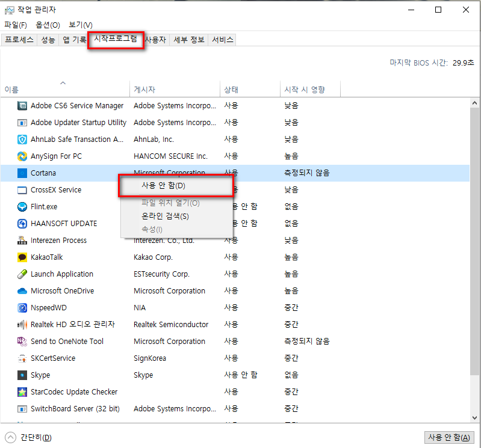
Task: Click the Microsoft OneDrive cloud icon
Action: tap(22, 291)
